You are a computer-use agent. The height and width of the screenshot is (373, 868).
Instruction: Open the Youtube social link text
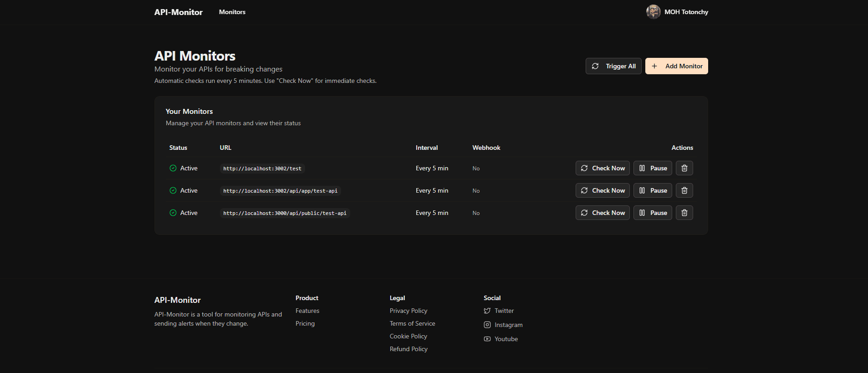click(506, 339)
